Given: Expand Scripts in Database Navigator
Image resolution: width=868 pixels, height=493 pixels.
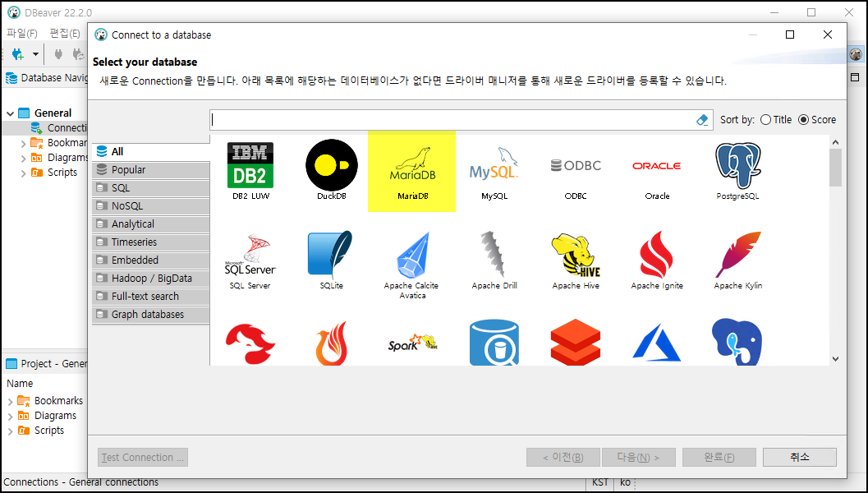Looking at the screenshot, I should 23,173.
